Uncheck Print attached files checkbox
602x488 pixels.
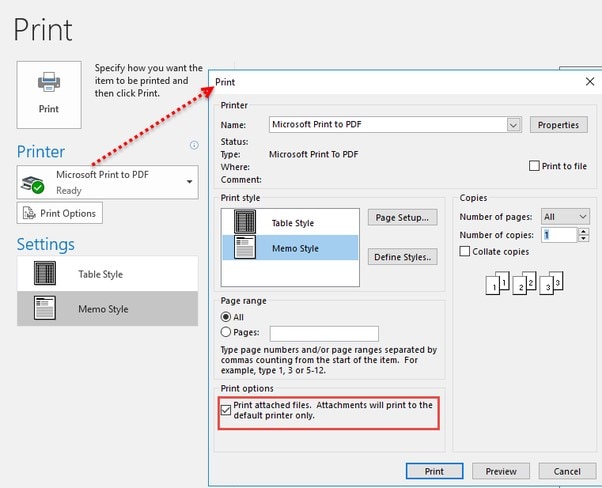click(226, 410)
